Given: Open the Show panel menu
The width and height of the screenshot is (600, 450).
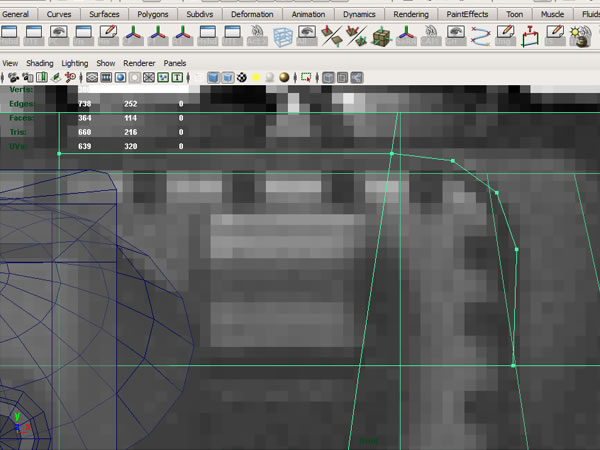Looking at the screenshot, I should coord(105,62).
